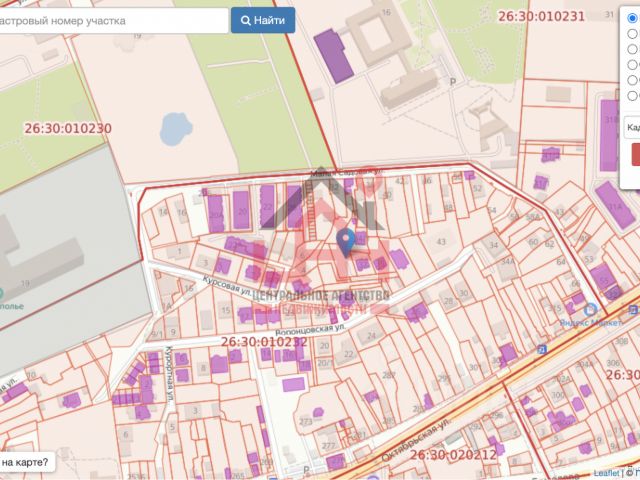Click the cadastral quarter label 26:30:010232

(264, 342)
